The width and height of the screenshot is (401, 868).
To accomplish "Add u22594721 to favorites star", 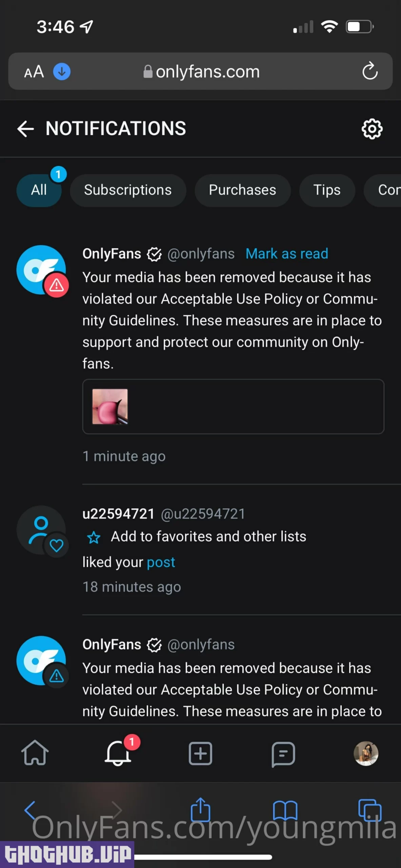I will click(94, 537).
